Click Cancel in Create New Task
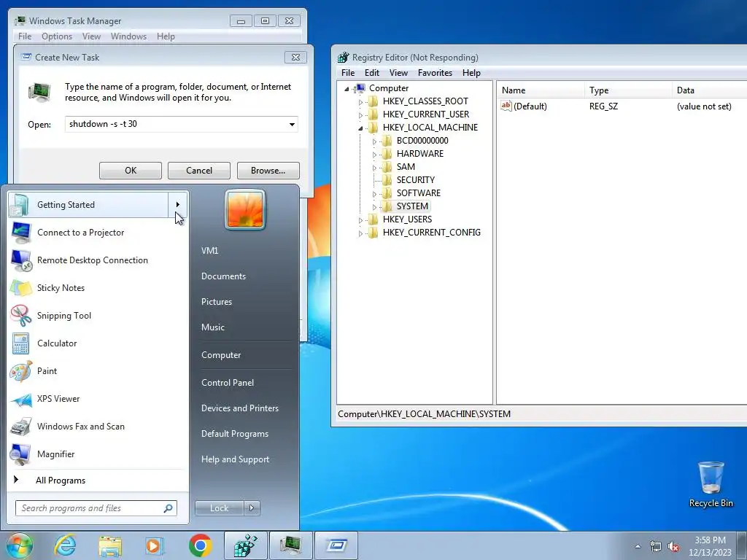This screenshot has width=747, height=560. click(199, 171)
